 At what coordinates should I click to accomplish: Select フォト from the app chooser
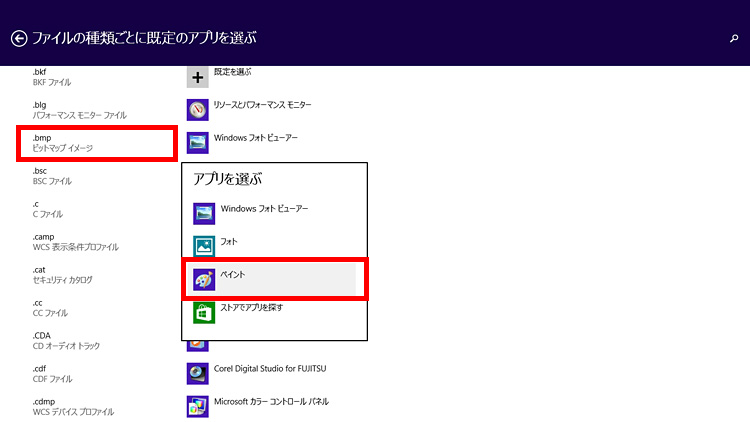tap(229, 241)
